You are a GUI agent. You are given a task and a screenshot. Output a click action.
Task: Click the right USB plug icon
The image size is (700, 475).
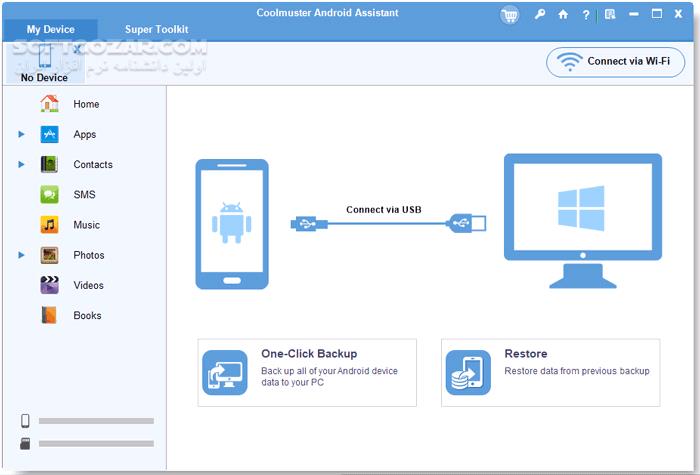(467, 223)
